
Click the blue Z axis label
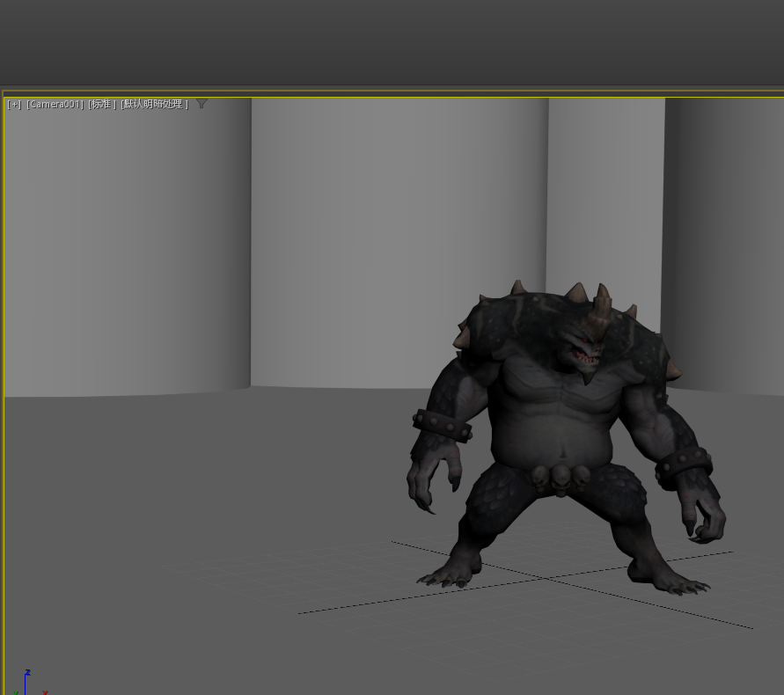tap(27, 673)
